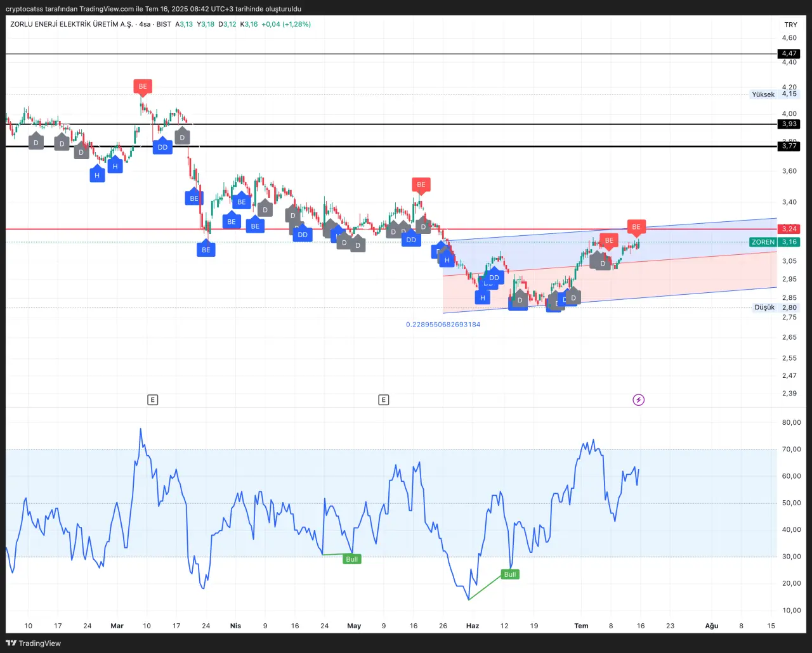
Task: Click the red 3,24 price level label
Action: (x=789, y=229)
